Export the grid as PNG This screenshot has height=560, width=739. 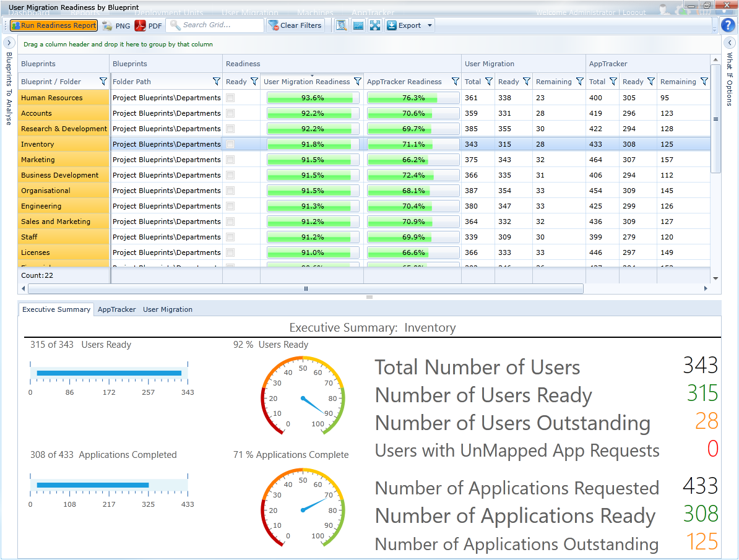pos(116,26)
